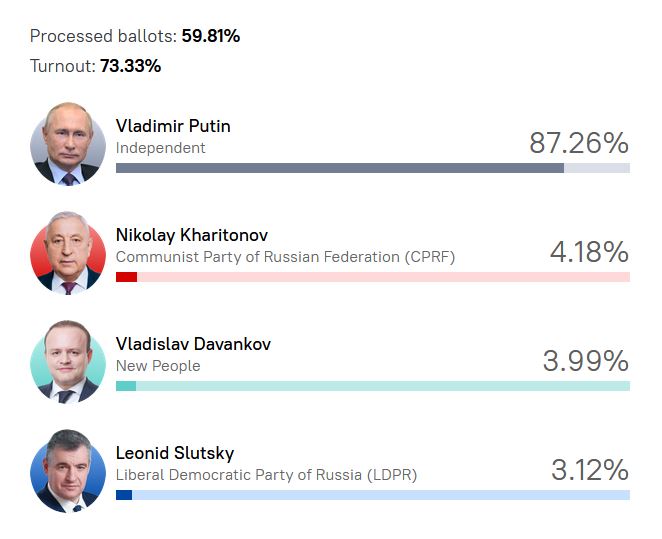Image resolution: width=662 pixels, height=539 pixels.
Task: Click the 3.12% result figure
Action: point(589,470)
